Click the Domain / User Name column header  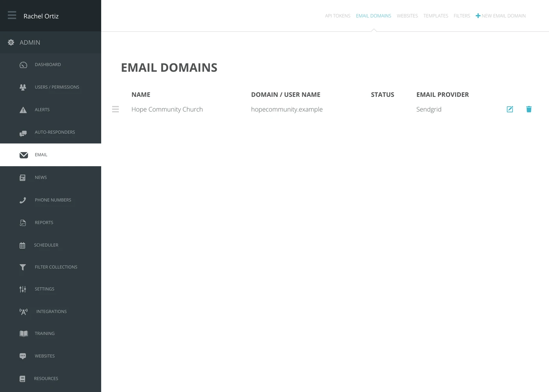285,94
